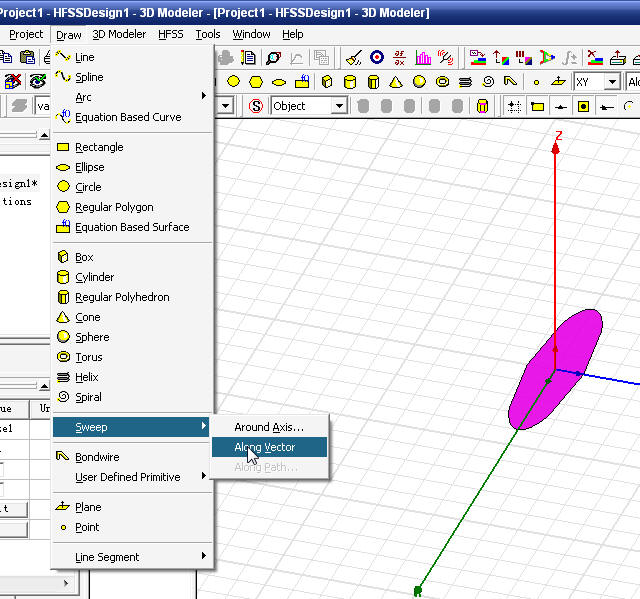Toggle the quadrant snap mode icon
This screenshot has height=599, width=640.
[607, 107]
